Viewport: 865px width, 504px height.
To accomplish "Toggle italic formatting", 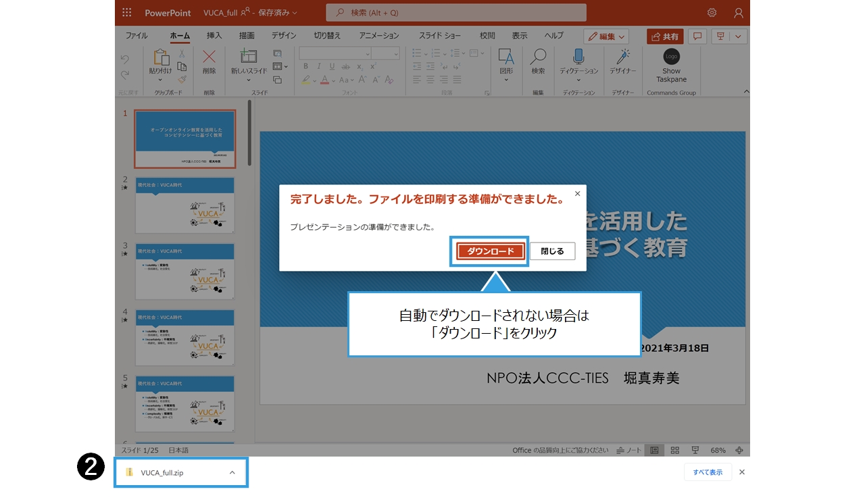I will pyautogui.click(x=319, y=66).
